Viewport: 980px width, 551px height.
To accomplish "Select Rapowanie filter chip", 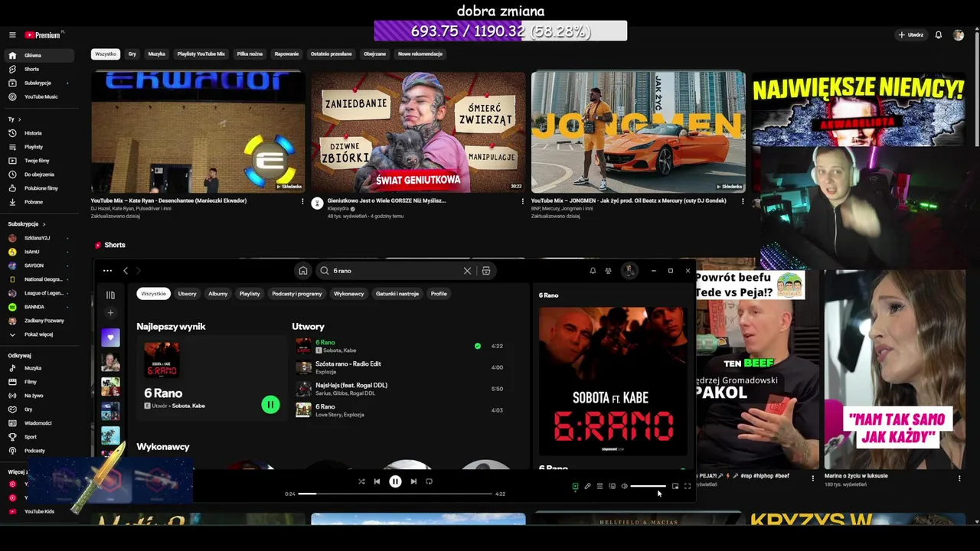I will (286, 54).
